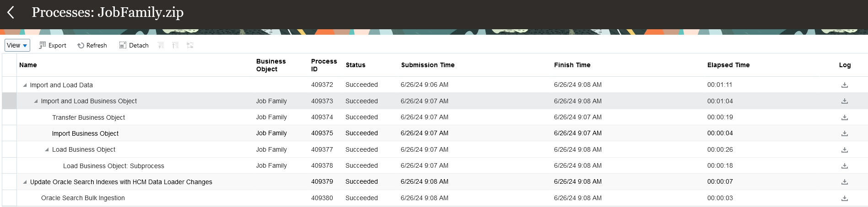Collapse Update Oracle Search Indexes node
The width and height of the screenshot is (868, 207).
point(25,182)
